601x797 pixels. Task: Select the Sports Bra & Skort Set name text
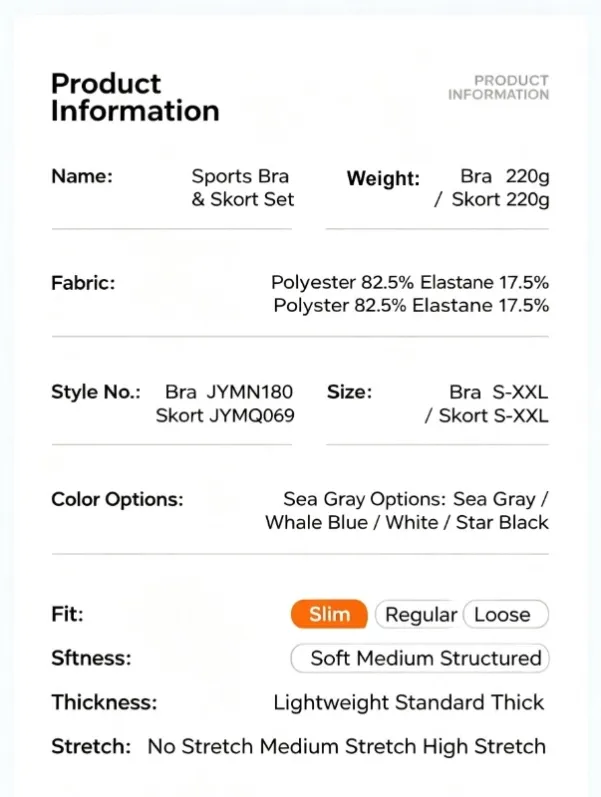point(243,188)
